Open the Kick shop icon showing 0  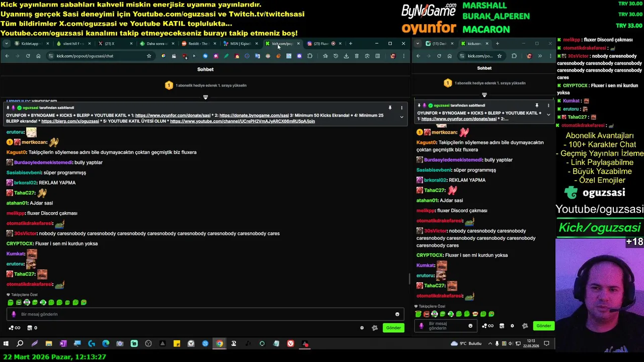pyautogui.click(x=32, y=328)
